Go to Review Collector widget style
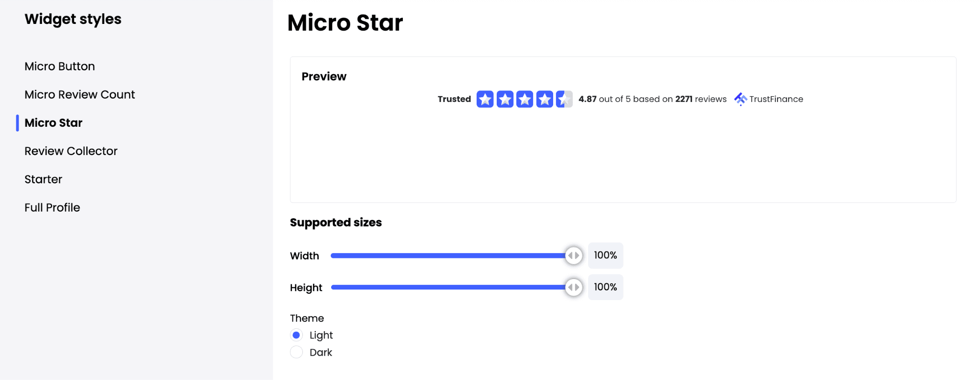Screen dimensions: 980x380 [71, 151]
